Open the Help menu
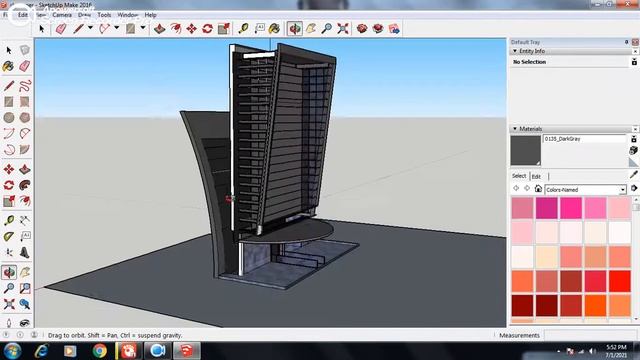The image size is (640, 360). [150, 15]
